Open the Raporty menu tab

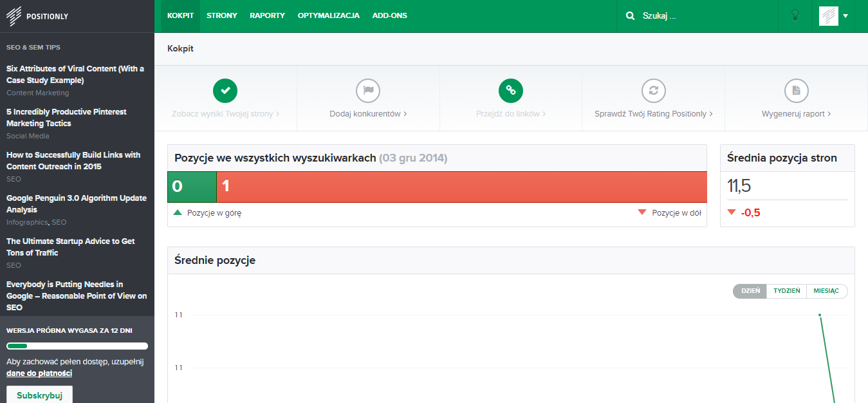[x=268, y=15]
